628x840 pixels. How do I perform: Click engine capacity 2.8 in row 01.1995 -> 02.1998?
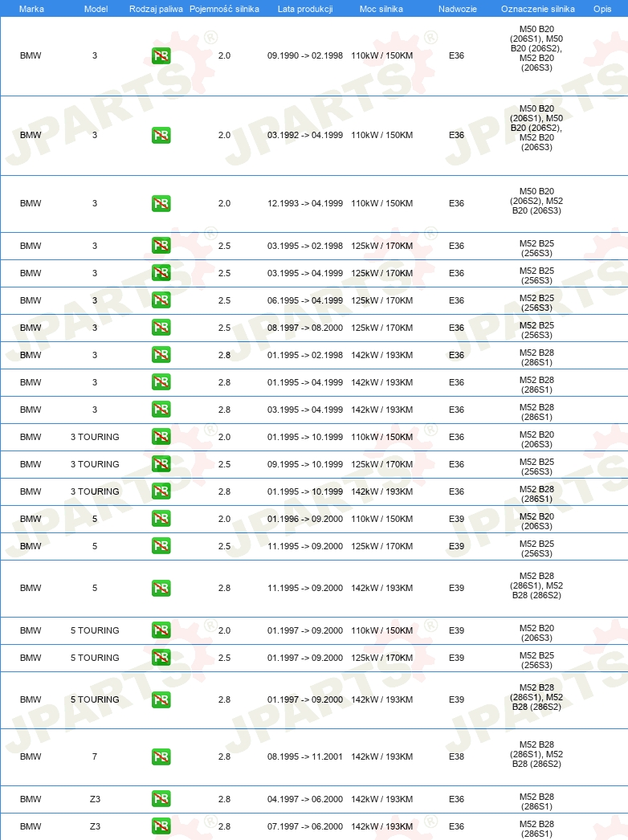coord(225,355)
